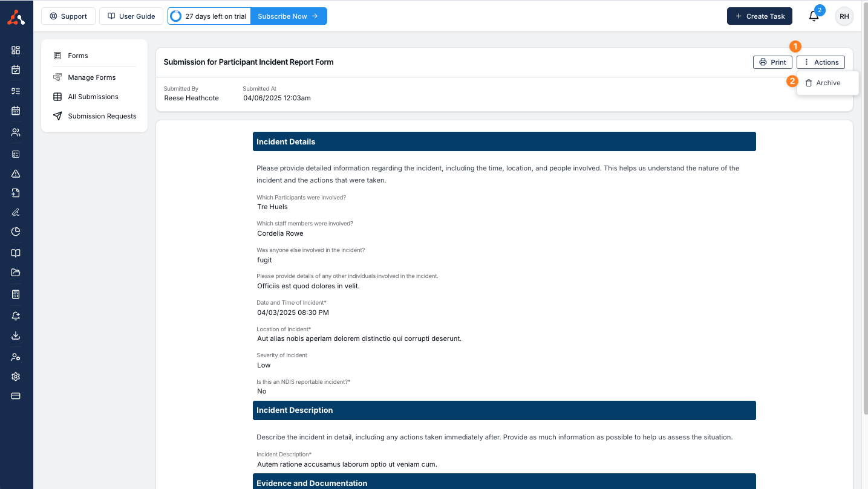Click the download icon in sidebar

tap(16, 335)
